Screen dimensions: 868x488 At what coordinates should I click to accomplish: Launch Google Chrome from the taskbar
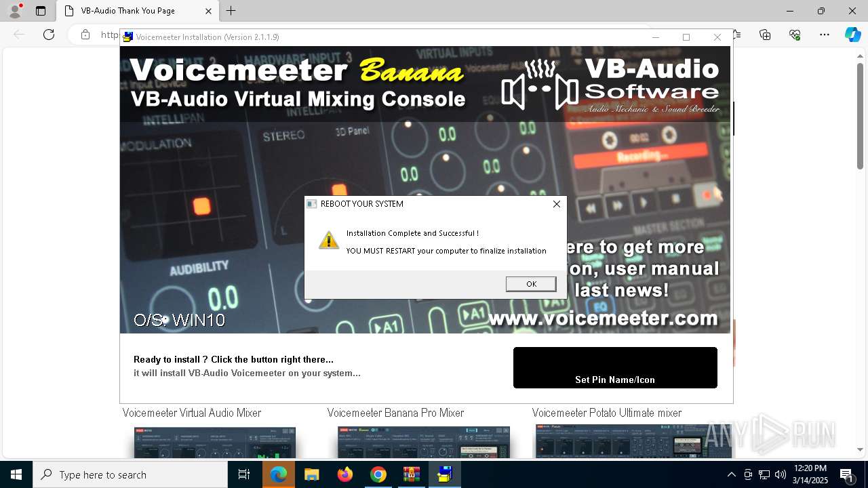pyautogui.click(x=378, y=474)
